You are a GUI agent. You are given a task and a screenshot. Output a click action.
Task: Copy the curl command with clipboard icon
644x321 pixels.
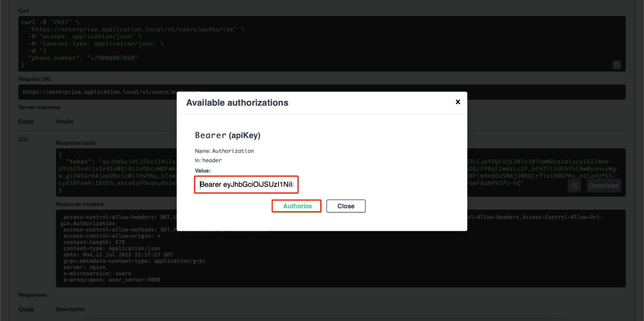pyautogui.click(x=617, y=65)
